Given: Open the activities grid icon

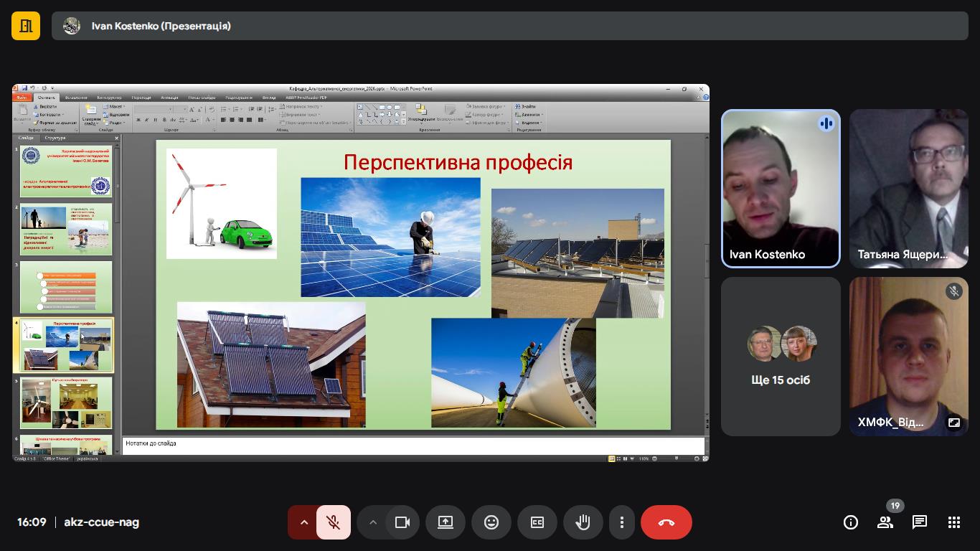Looking at the screenshot, I should (954, 522).
